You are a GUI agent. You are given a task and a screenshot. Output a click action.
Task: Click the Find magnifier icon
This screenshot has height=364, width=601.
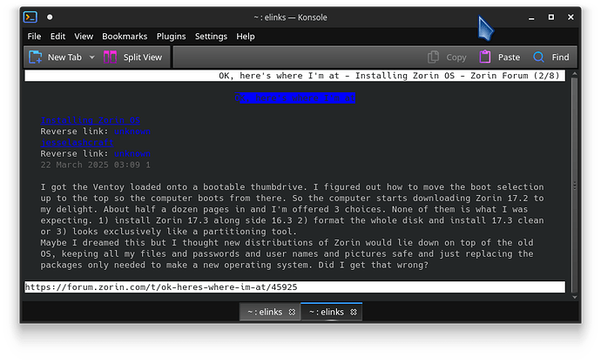pos(538,57)
